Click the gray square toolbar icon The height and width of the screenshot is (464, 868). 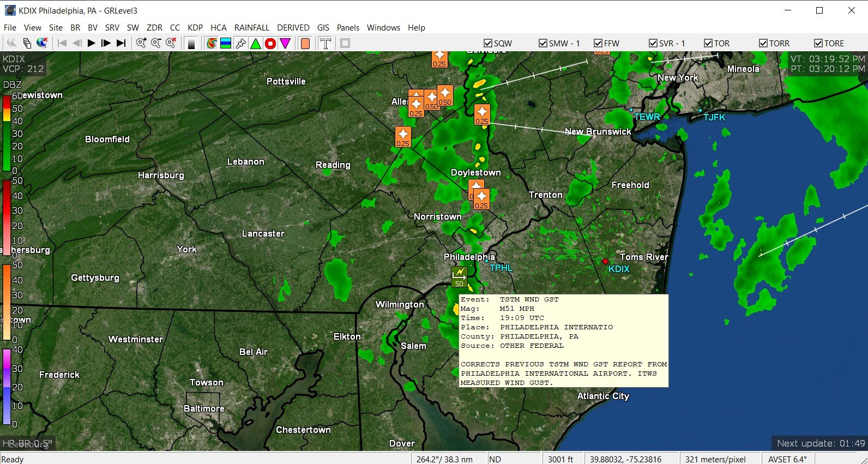click(345, 43)
